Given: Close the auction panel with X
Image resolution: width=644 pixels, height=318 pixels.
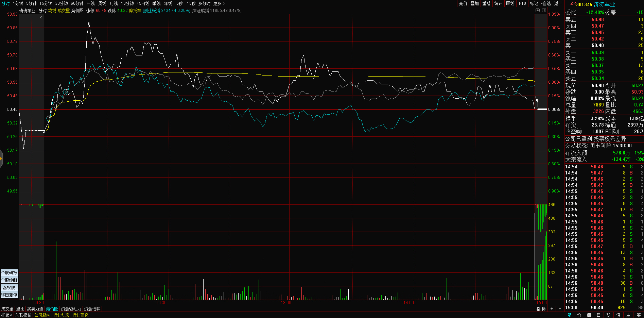Looking at the screenshot, I should tap(41, 17).
